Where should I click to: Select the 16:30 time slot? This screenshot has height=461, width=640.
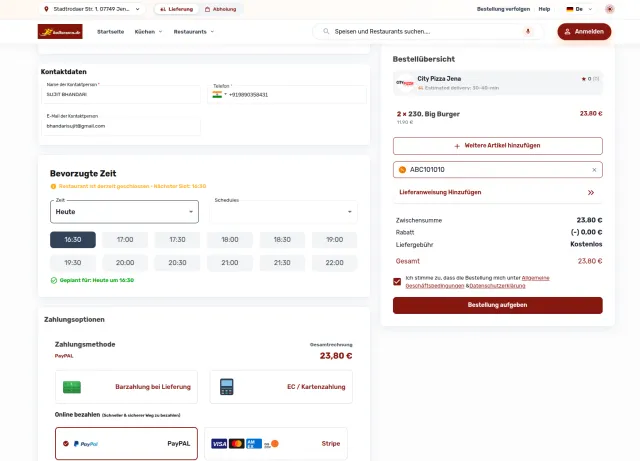(73, 240)
